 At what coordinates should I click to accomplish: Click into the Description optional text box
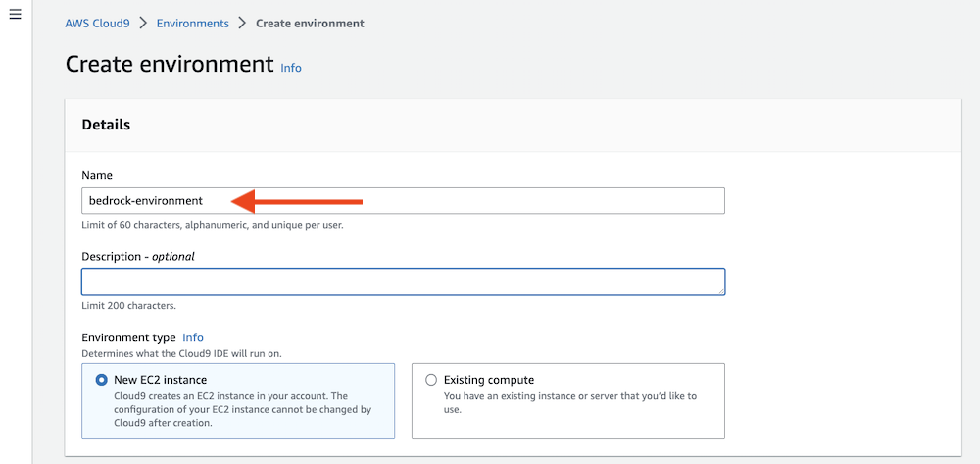402,283
